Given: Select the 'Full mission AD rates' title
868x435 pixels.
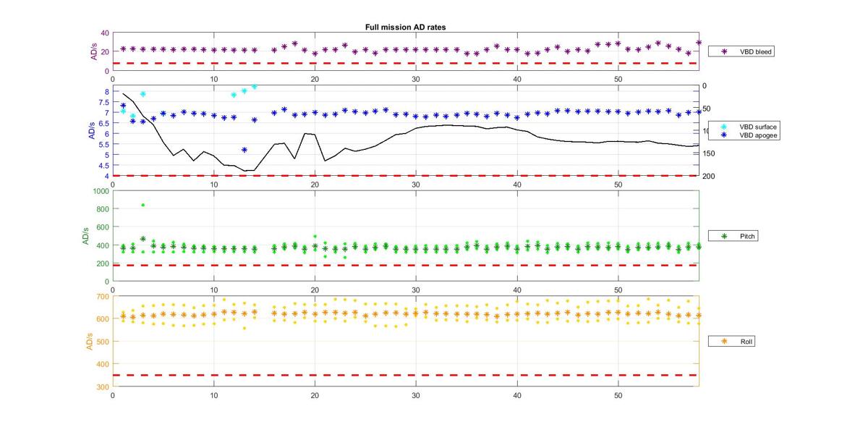Looking at the screenshot, I should pyautogui.click(x=405, y=27).
